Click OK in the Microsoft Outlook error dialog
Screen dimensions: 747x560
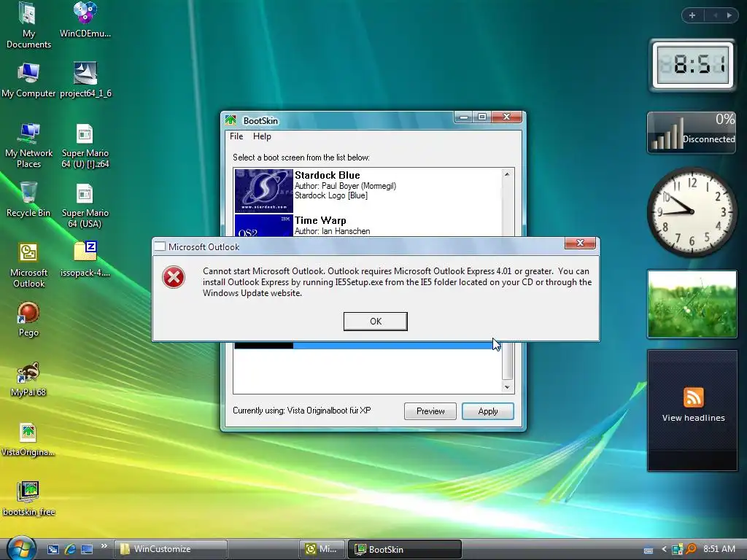click(x=376, y=322)
